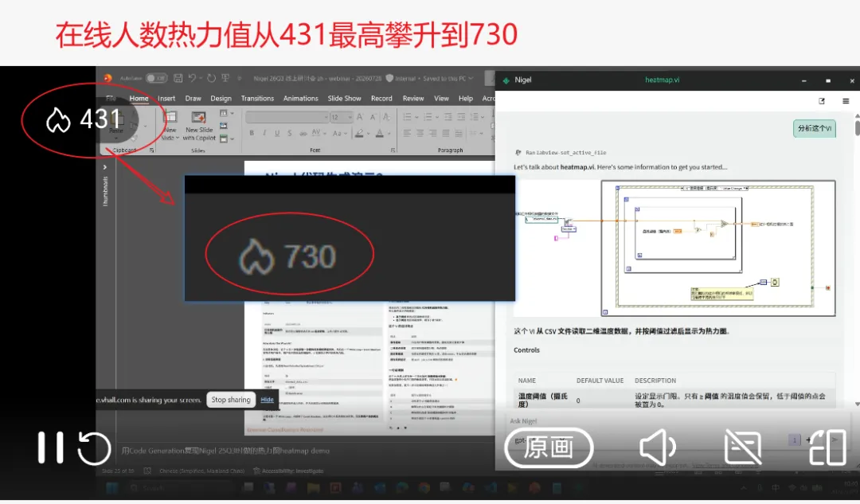The height and width of the screenshot is (504, 860).
Task: Click Align Right paragraph icon
Action: coord(432,133)
